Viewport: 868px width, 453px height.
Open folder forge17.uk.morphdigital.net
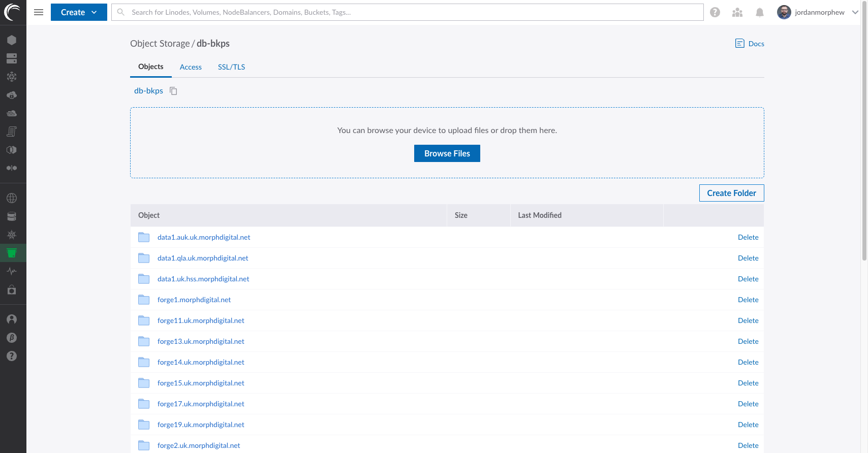pos(201,404)
